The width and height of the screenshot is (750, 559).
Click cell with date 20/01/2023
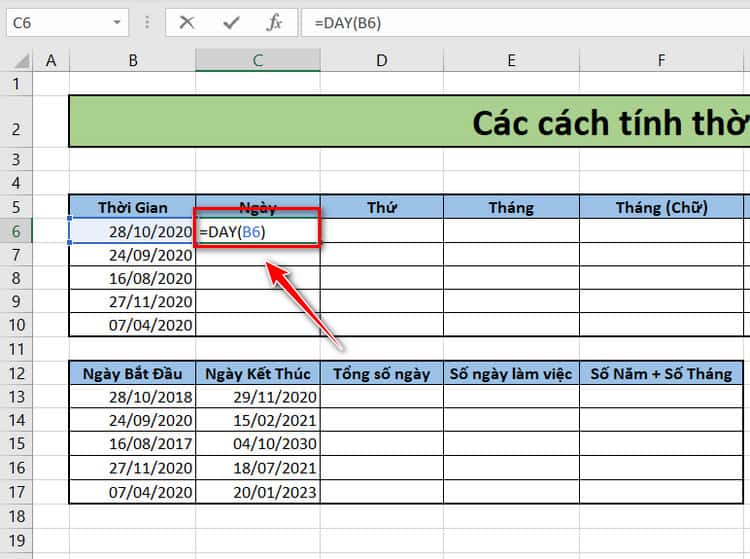[x=258, y=492]
